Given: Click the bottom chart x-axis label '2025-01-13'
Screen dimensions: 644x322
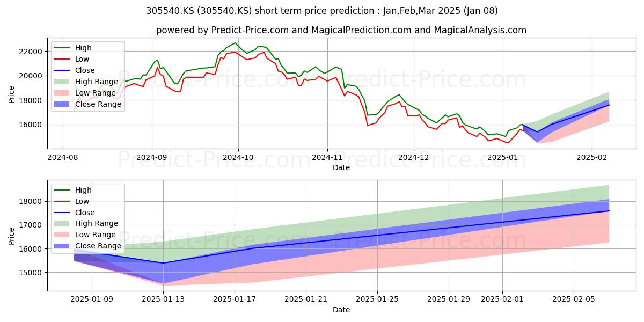Looking at the screenshot, I should pyautogui.click(x=163, y=299).
